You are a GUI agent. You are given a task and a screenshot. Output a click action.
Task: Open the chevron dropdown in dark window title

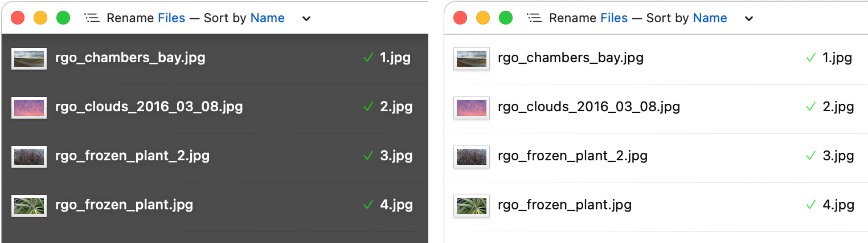pos(306,19)
